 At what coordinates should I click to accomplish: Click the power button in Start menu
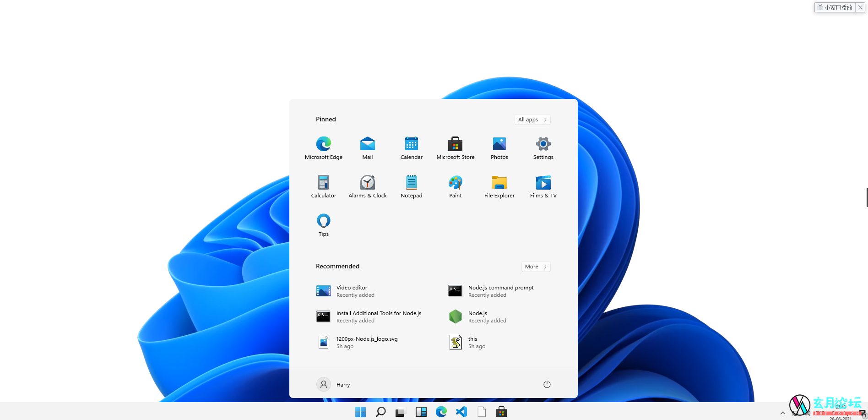point(547,384)
